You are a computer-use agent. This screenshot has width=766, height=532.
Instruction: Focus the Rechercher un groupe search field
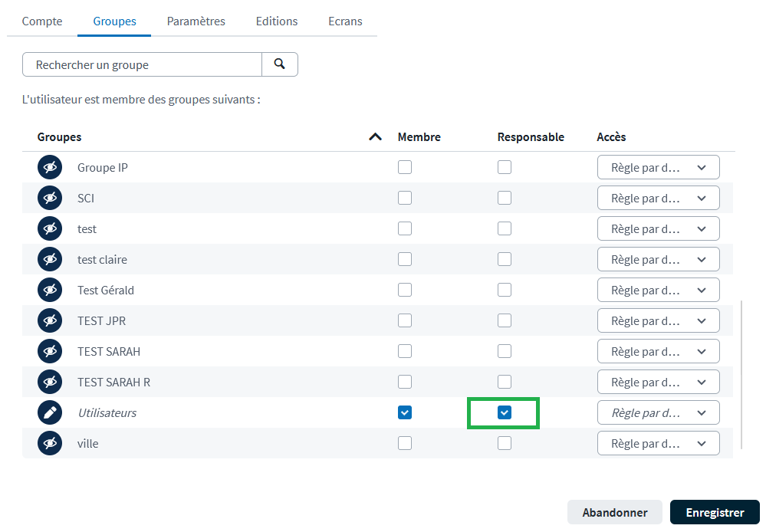coord(142,65)
